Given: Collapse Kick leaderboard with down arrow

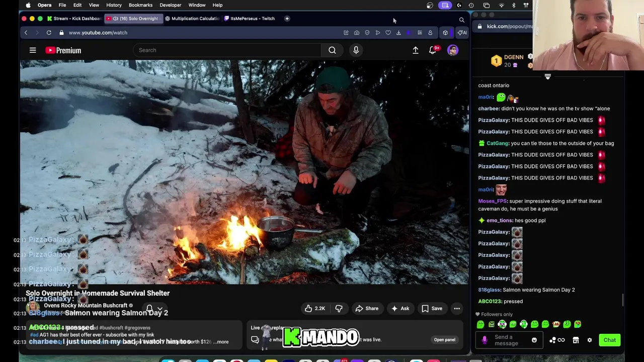Looking at the screenshot, I should pos(547,77).
